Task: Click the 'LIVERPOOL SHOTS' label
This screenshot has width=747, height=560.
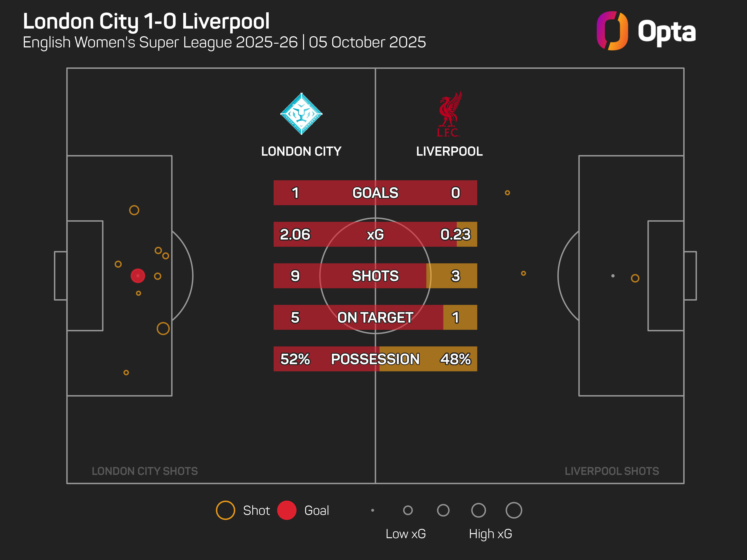Action: click(612, 471)
